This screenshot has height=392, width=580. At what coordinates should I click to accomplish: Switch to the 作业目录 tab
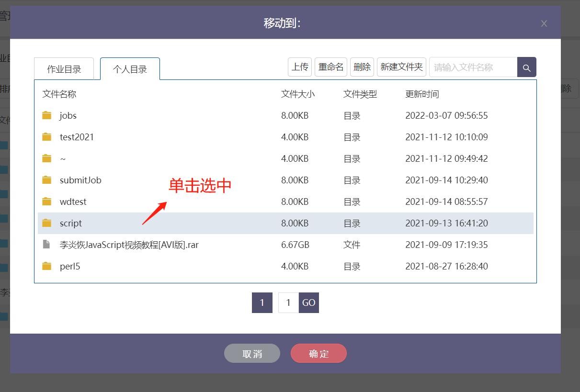[64, 69]
